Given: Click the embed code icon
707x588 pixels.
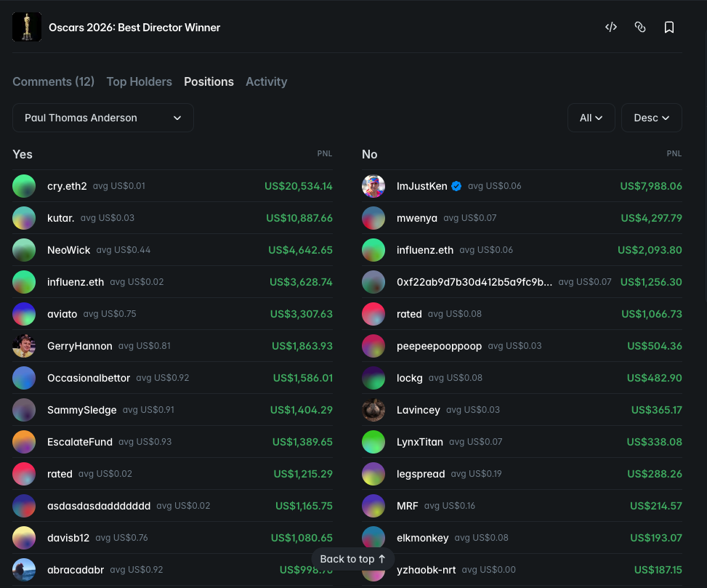Looking at the screenshot, I should coord(611,27).
